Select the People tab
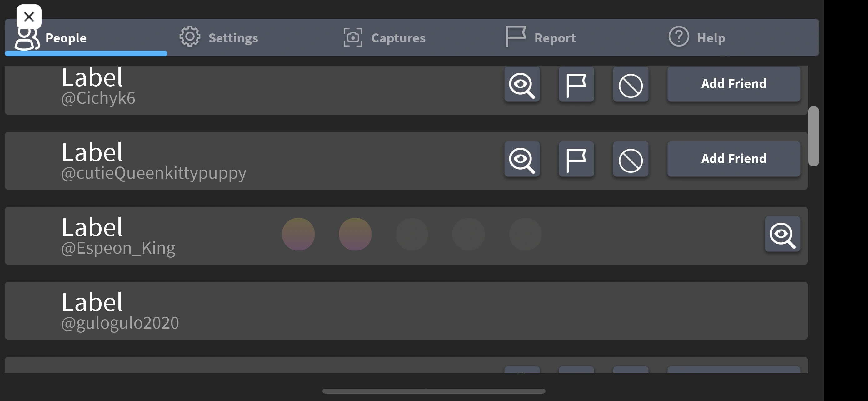The width and height of the screenshot is (868, 401). 66,38
